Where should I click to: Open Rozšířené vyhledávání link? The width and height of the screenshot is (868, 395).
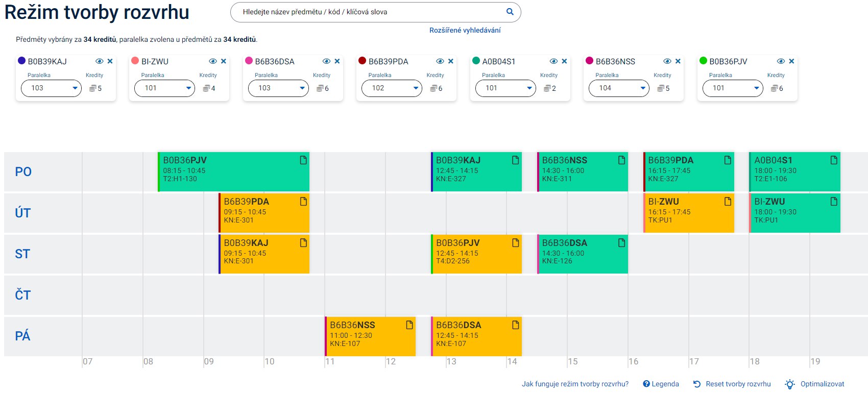click(465, 30)
